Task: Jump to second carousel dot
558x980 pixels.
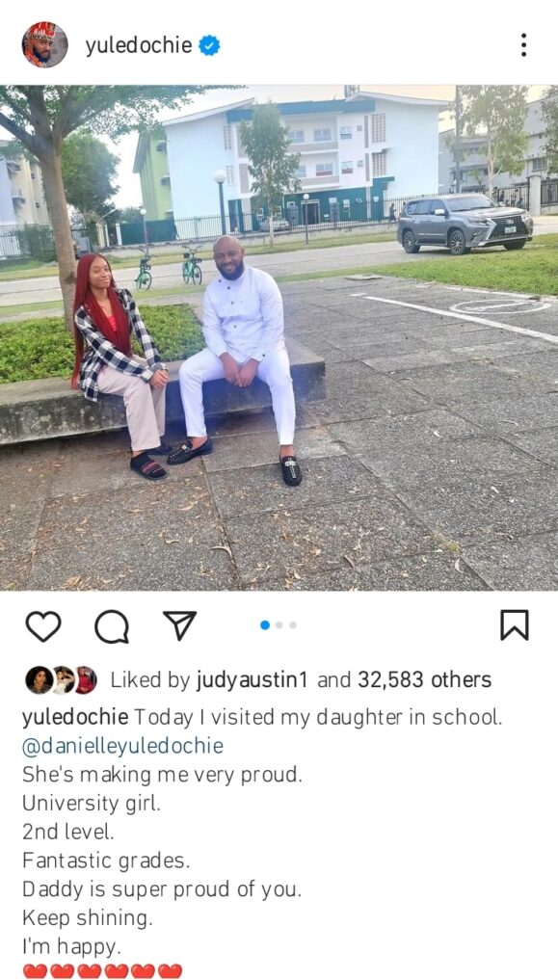Action: pos(279,625)
